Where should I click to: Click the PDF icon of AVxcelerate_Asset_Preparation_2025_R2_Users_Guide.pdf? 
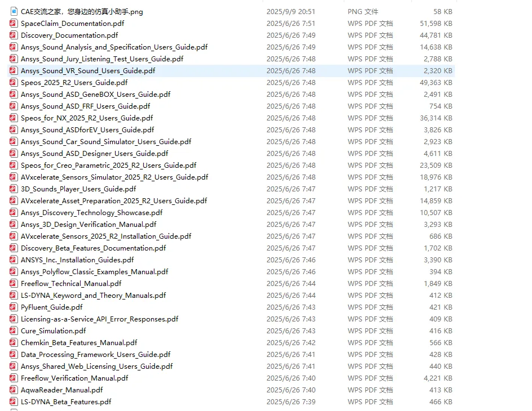click(14, 201)
